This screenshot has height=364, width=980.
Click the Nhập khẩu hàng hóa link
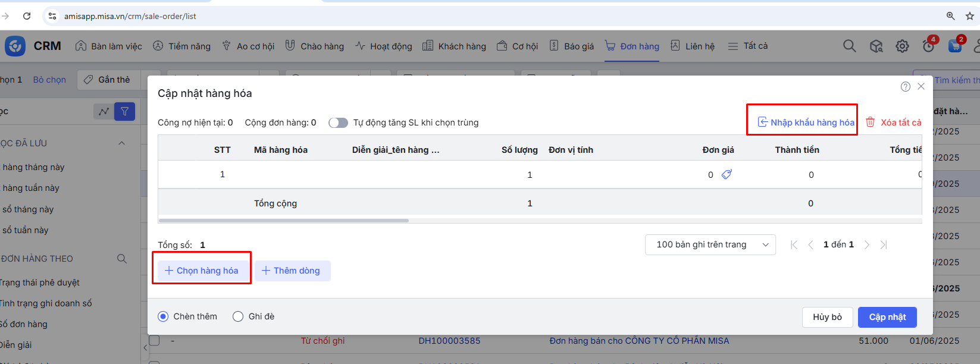806,122
